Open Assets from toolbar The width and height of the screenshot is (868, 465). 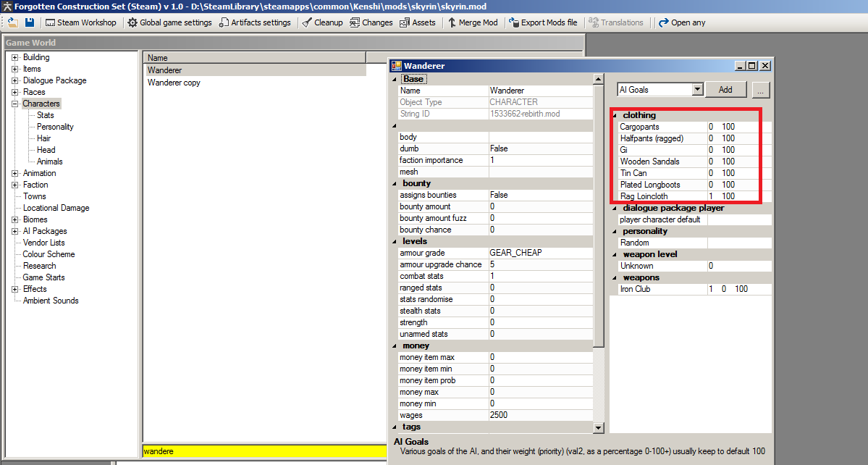point(418,22)
